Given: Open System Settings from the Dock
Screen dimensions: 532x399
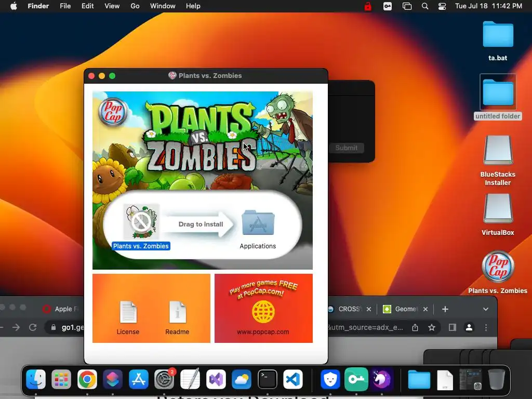Looking at the screenshot, I should pos(164,379).
